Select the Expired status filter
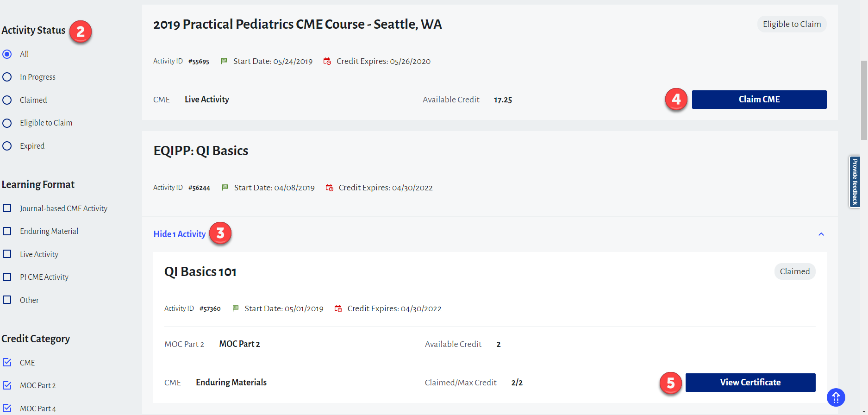Image resolution: width=868 pixels, height=415 pixels. click(x=7, y=146)
